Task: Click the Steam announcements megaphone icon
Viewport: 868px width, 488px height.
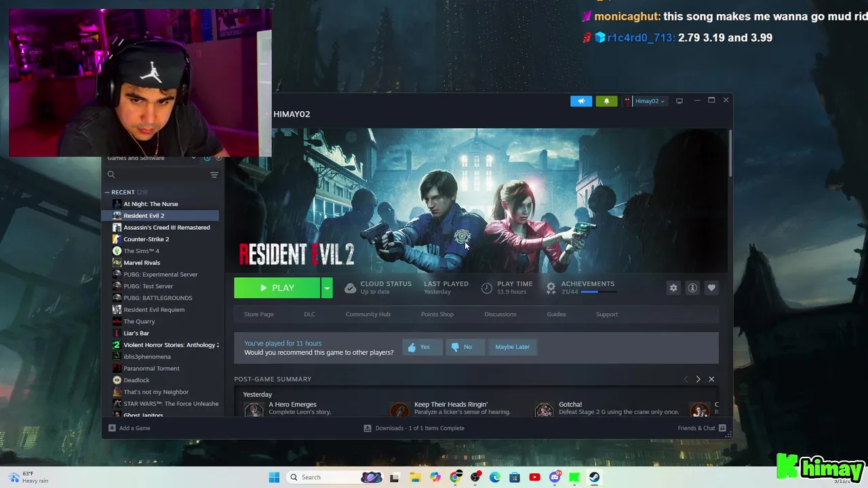Action: pyautogui.click(x=581, y=101)
